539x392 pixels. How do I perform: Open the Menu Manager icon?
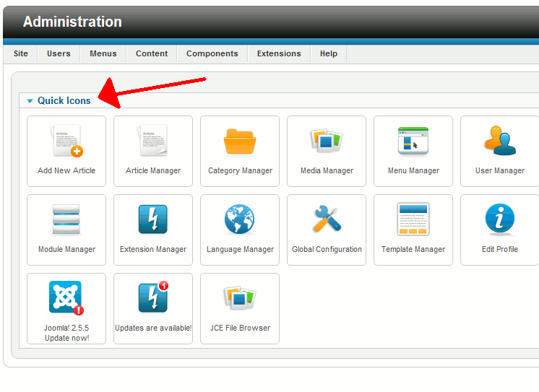pos(413,141)
